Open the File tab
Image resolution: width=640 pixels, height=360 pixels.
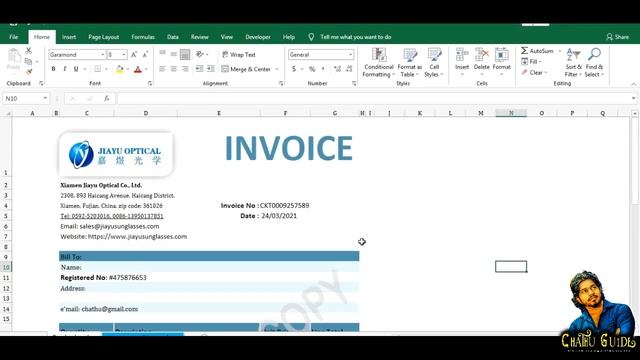tap(13, 37)
